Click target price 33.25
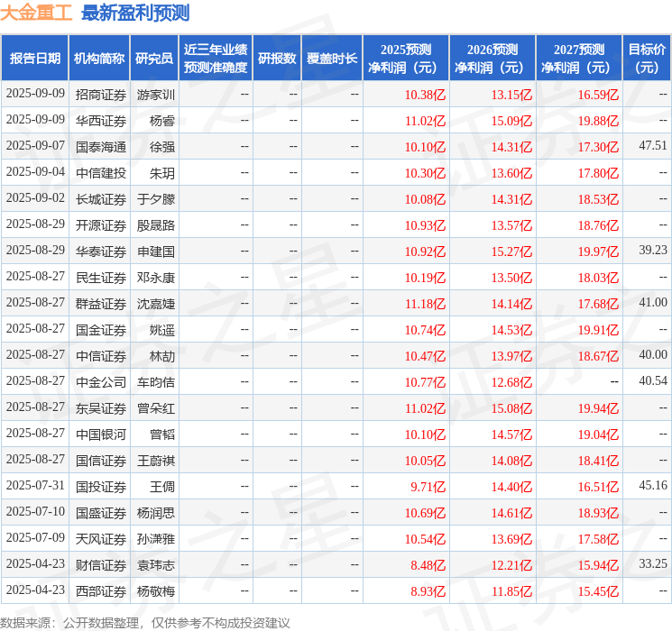This screenshot has width=672, height=631. pos(653,563)
